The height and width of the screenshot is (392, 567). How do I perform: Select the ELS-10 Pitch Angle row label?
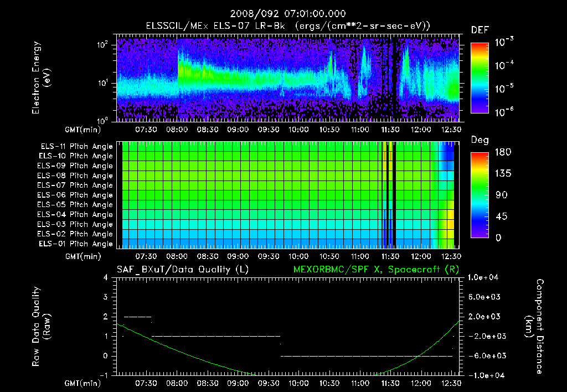(x=76, y=156)
